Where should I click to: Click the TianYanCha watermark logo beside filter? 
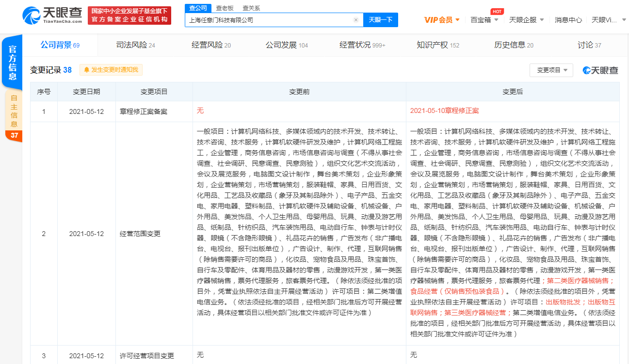pos(600,70)
